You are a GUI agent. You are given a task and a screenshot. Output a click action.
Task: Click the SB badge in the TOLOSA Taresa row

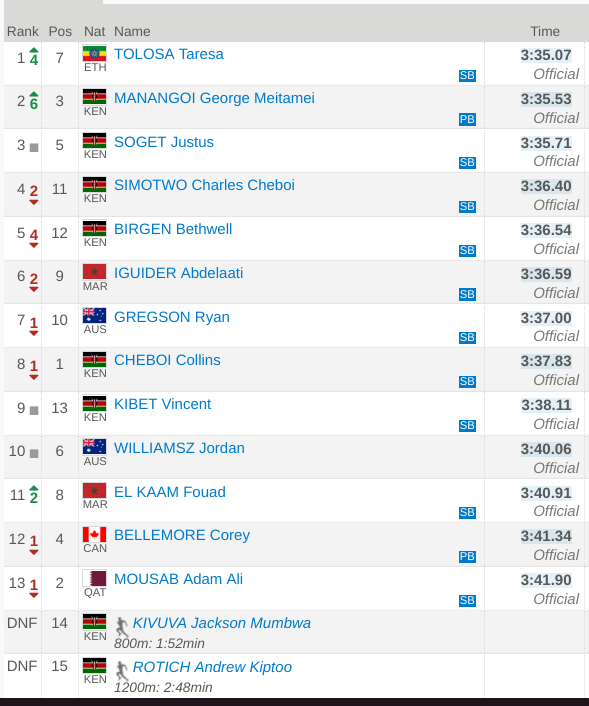pyautogui.click(x=467, y=75)
